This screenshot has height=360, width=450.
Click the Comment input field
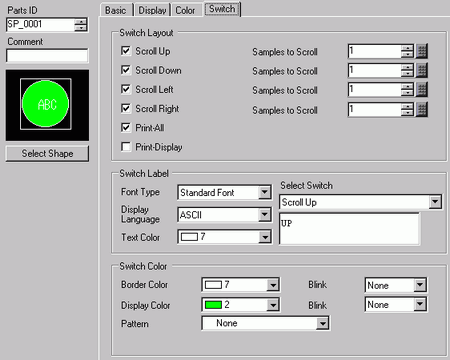click(47, 56)
